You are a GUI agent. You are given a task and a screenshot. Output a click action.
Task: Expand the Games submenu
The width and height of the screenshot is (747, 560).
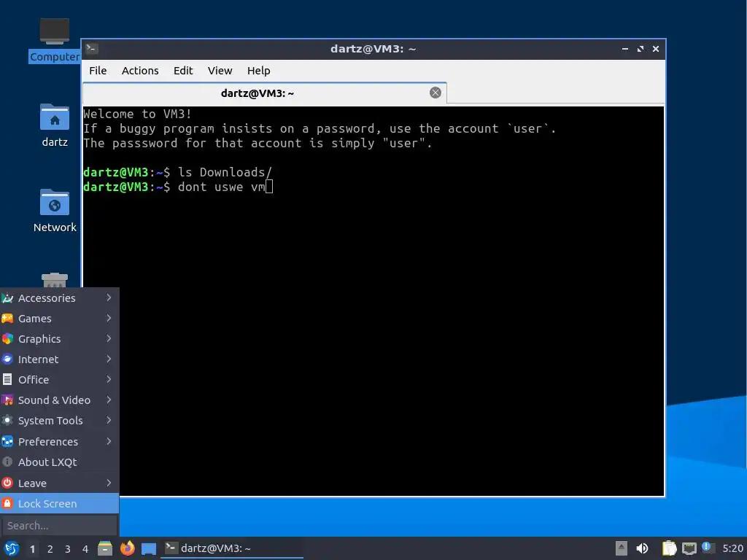59,319
